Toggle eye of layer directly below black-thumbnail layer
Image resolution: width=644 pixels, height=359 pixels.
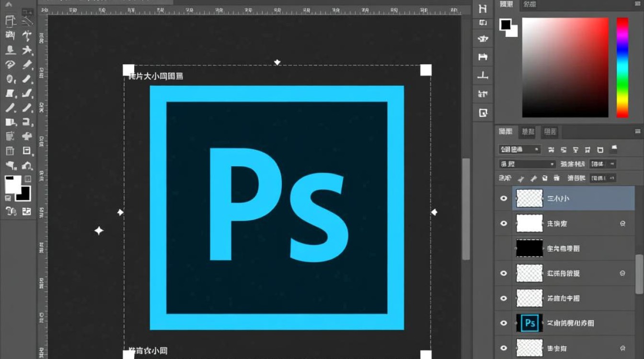pyautogui.click(x=504, y=273)
